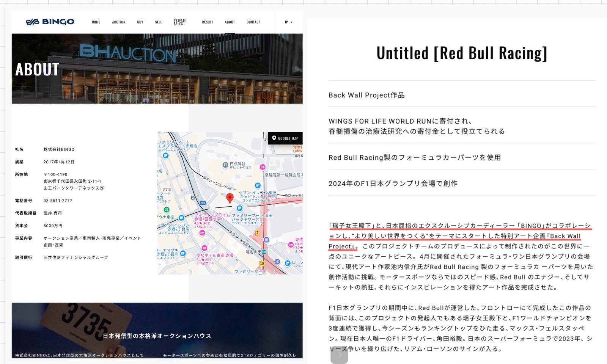Click the 変なホテル東京 赤坂 hotel marker

(x=204, y=248)
